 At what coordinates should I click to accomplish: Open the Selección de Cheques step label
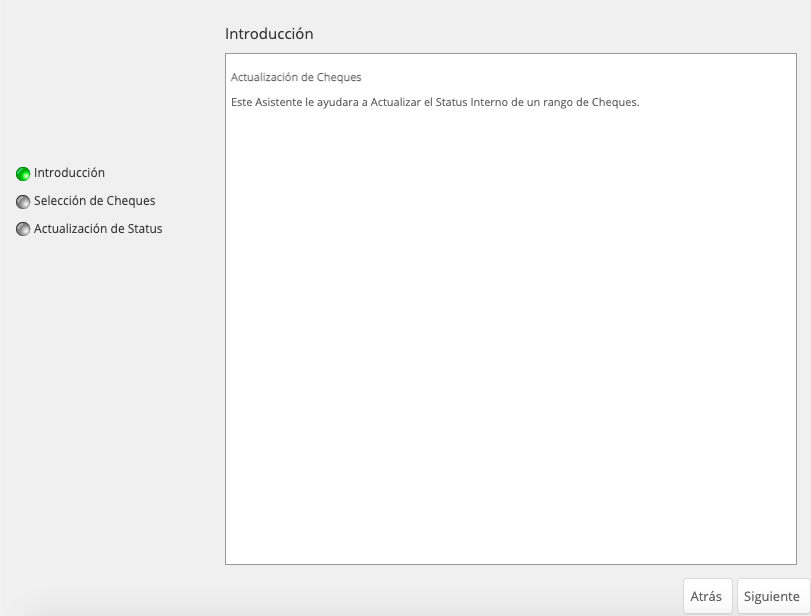95,201
